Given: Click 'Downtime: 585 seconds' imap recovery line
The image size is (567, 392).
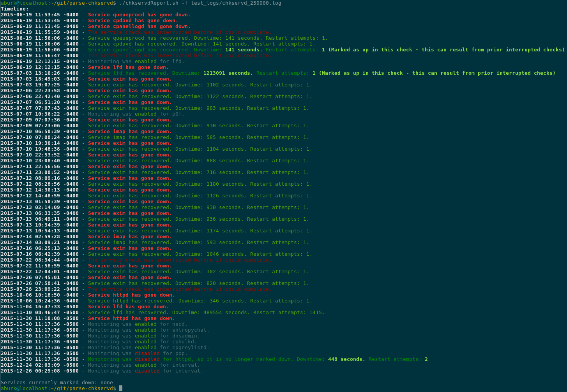Looking at the screenshot, I should point(199,137).
